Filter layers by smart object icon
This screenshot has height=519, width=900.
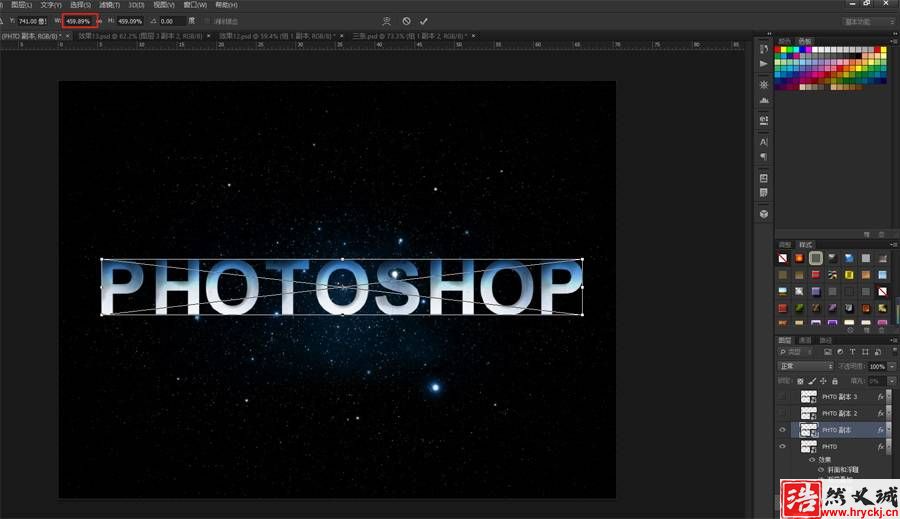[878, 352]
